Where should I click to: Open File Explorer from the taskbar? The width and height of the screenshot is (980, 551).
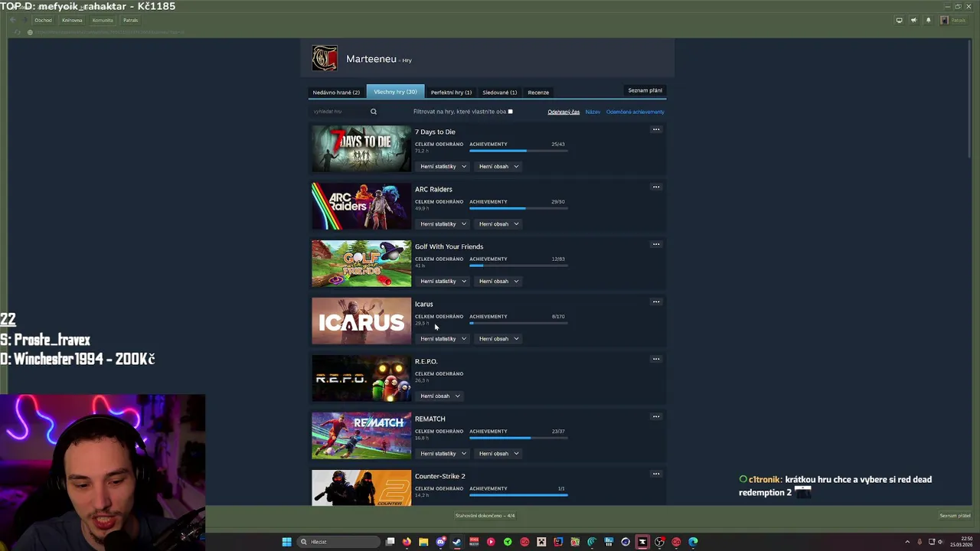tap(423, 542)
